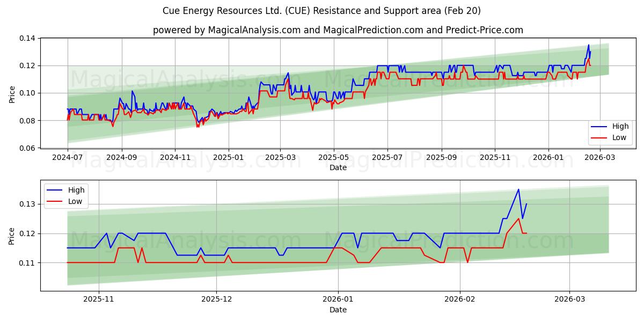Click the 0.08 price tick on top chart
Image resolution: width=644 pixels, height=322 pixels.
(27, 121)
